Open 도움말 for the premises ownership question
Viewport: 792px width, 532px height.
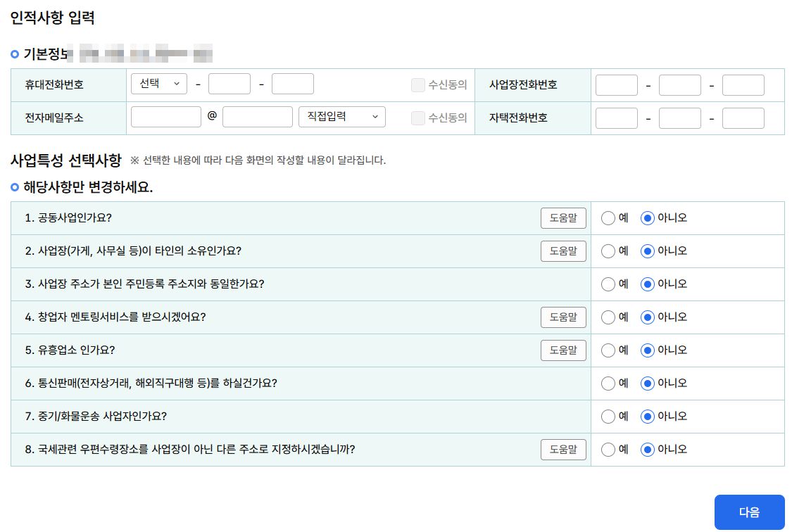[x=563, y=251]
